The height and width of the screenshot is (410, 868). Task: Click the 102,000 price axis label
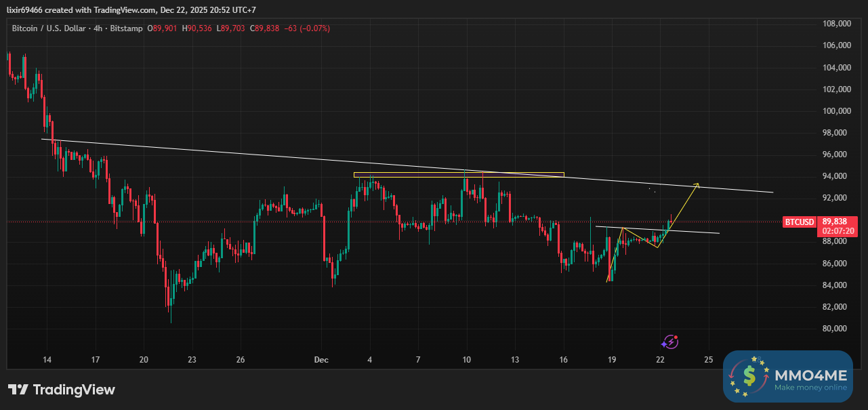pos(836,89)
